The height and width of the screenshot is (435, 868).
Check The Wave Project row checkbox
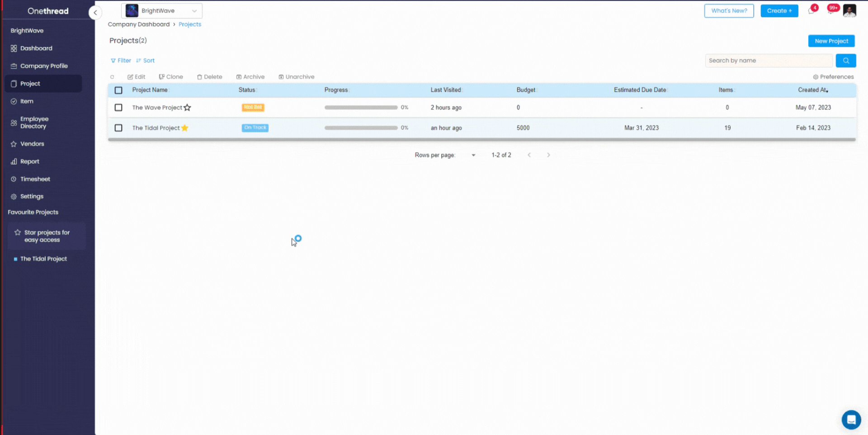click(x=118, y=108)
